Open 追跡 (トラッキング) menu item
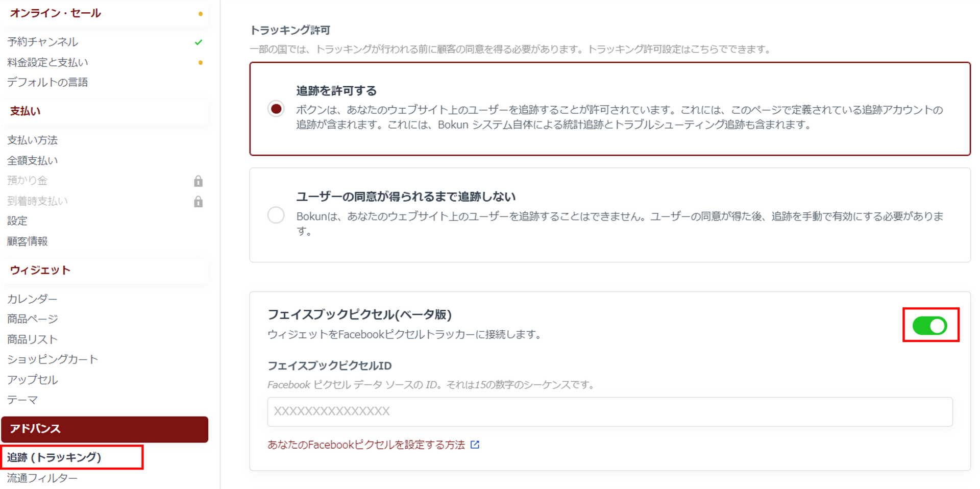980x489 pixels. point(55,457)
